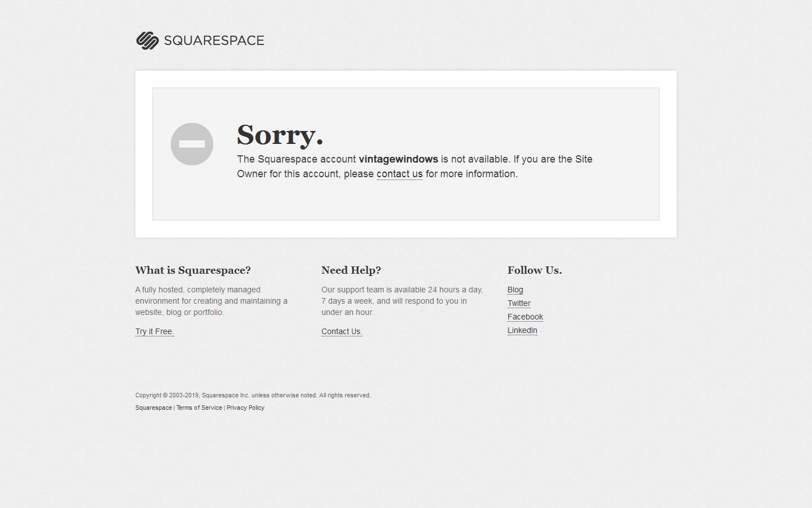Click the support team availability paragraph
The image size is (812, 508).
click(401, 301)
